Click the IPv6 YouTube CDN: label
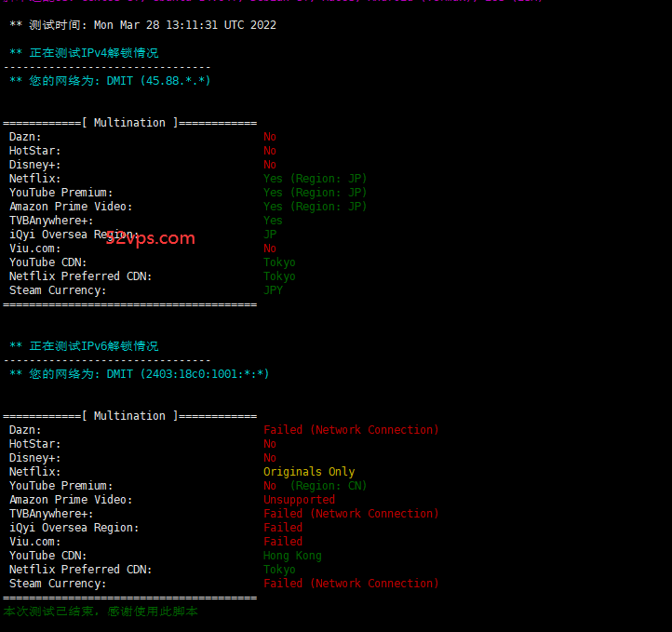This screenshot has height=632, width=672. pyautogui.click(x=48, y=556)
